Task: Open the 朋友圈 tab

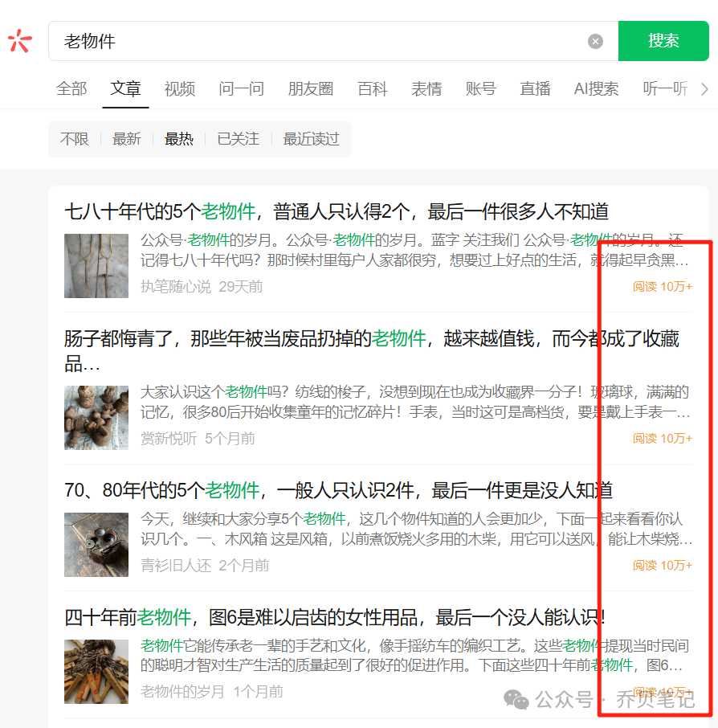Action: click(x=310, y=89)
